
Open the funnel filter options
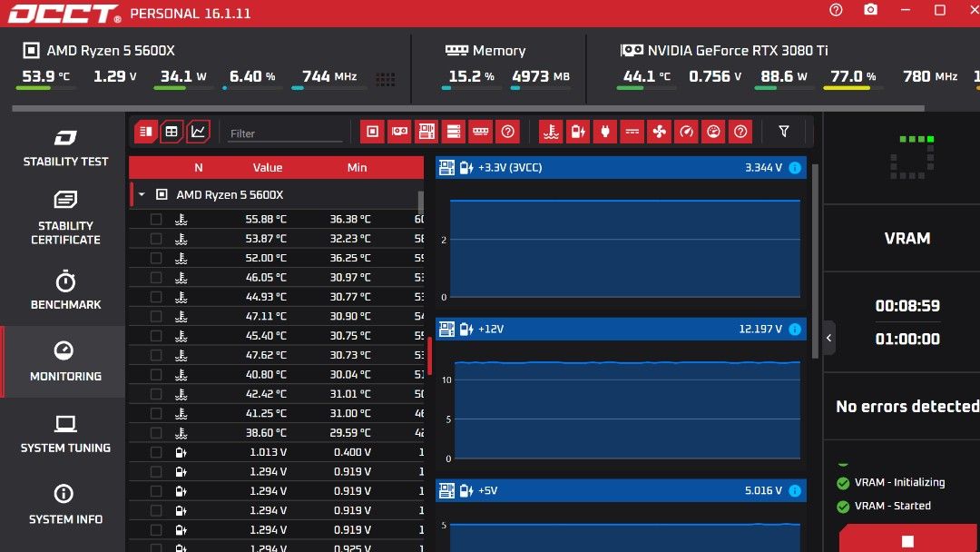(784, 132)
